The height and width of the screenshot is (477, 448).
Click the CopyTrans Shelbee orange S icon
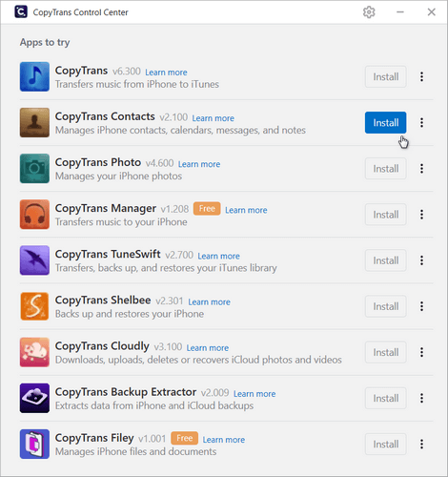[34, 306]
